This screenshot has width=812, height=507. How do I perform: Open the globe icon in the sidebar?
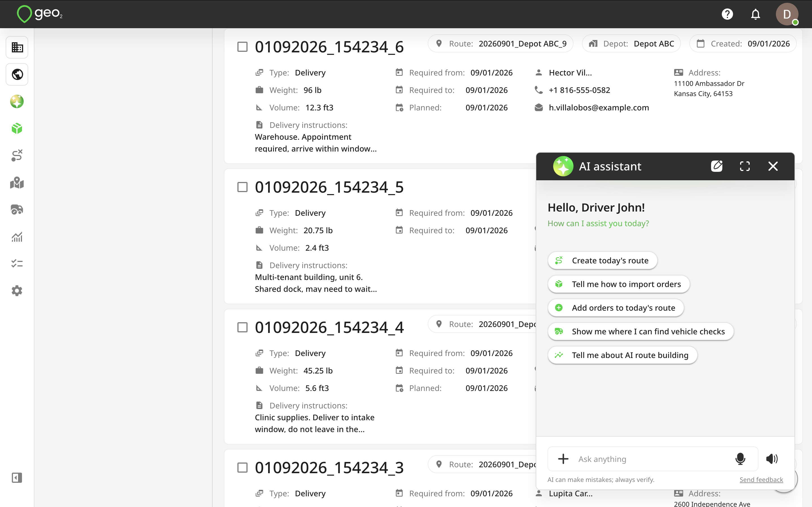click(x=17, y=74)
